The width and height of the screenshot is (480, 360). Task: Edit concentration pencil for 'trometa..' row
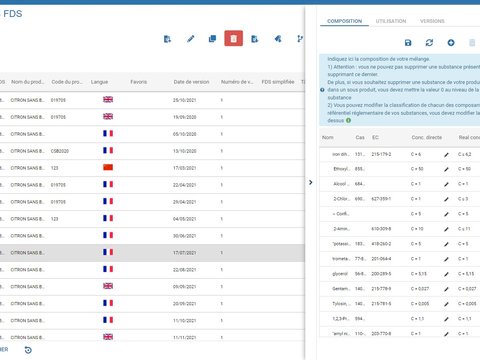coord(446,259)
